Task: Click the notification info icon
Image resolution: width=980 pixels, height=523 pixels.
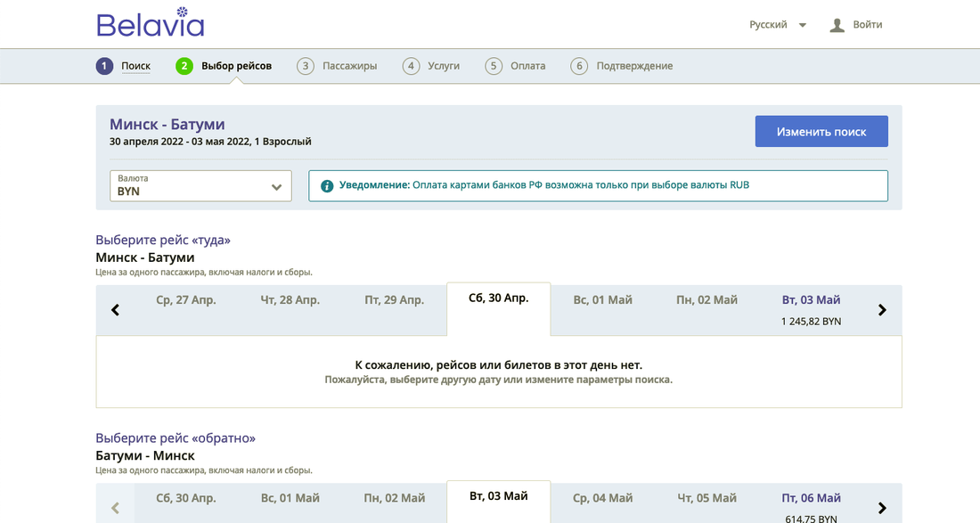Action: point(327,185)
